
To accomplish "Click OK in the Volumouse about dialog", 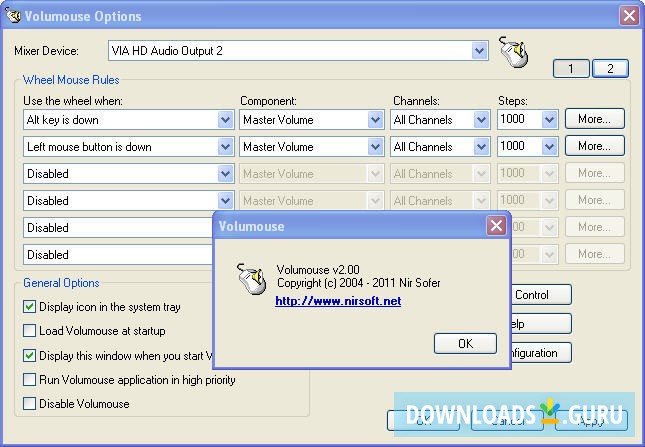I will [465, 343].
